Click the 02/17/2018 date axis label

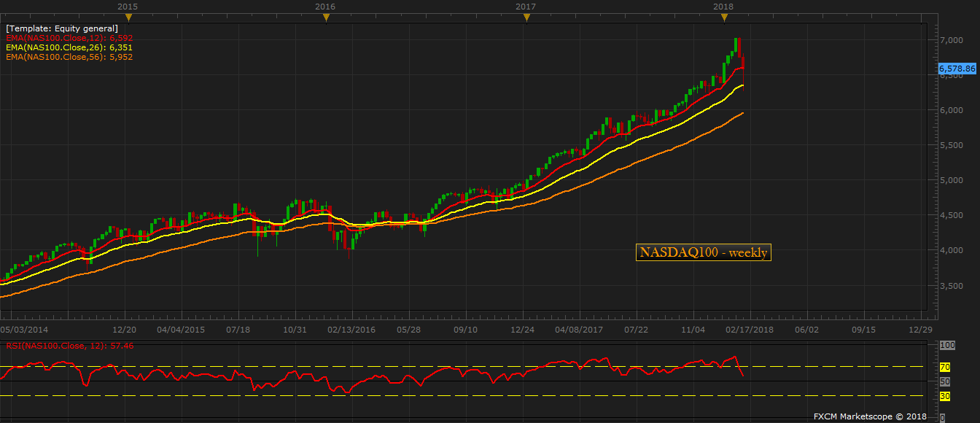[x=750, y=330]
